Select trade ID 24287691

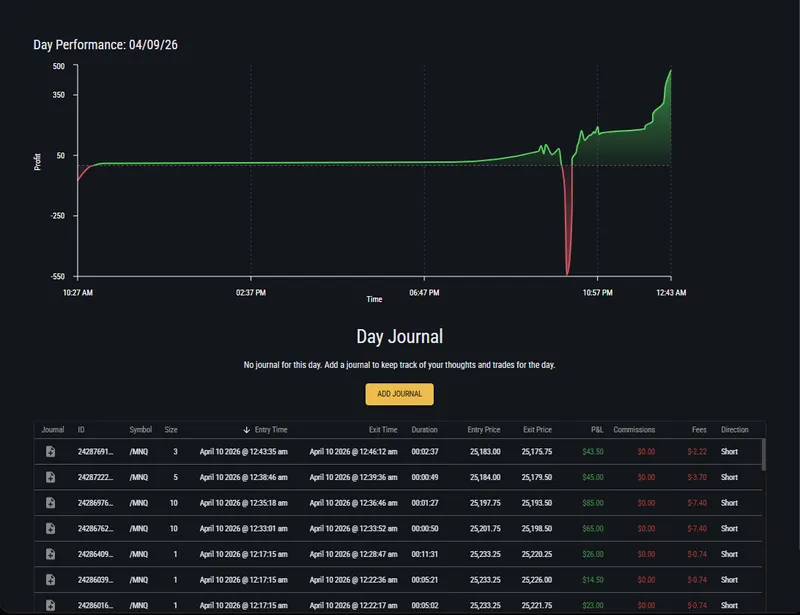pos(95,452)
